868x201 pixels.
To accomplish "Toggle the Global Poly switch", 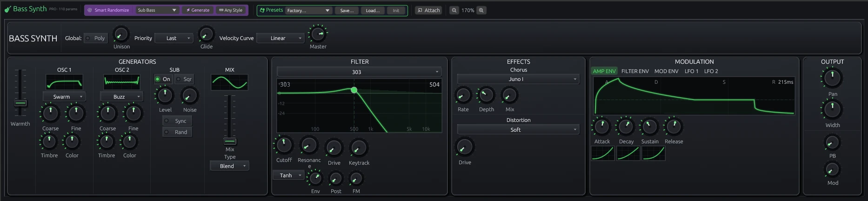I will (95, 38).
